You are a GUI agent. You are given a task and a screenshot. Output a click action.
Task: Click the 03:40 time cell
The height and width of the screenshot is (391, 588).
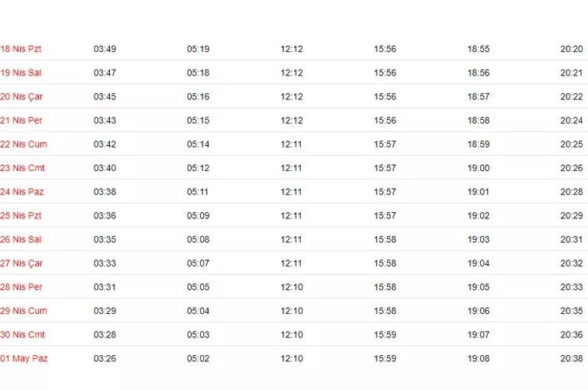[x=105, y=168]
